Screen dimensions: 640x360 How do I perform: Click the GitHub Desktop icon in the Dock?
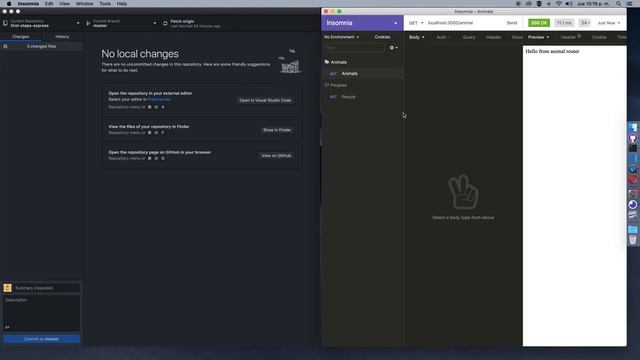(x=633, y=139)
